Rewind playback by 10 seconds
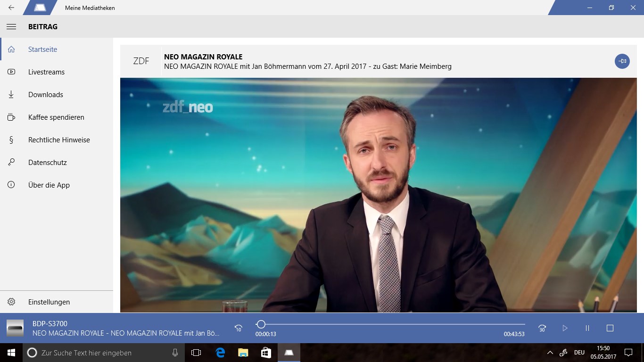This screenshot has height=362, width=644. pos(239,328)
